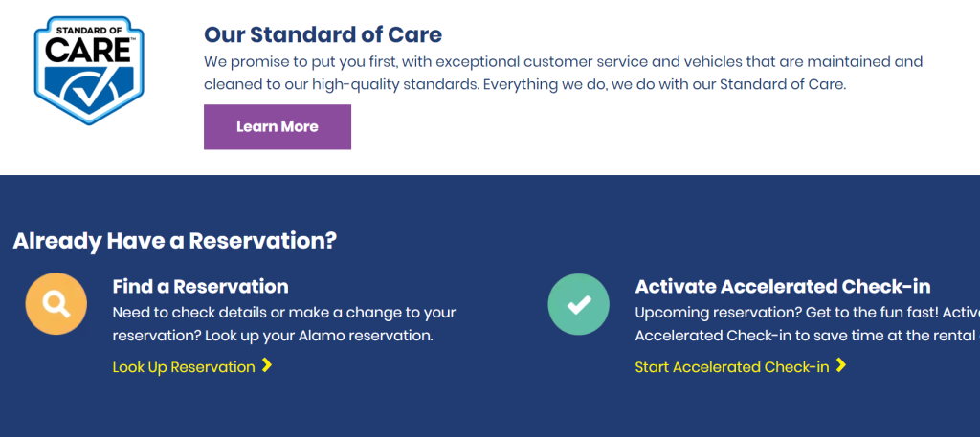The width and height of the screenshot is (980, 437).
Task: Open the Look Up Reservation link
Action: coord(184,367)
